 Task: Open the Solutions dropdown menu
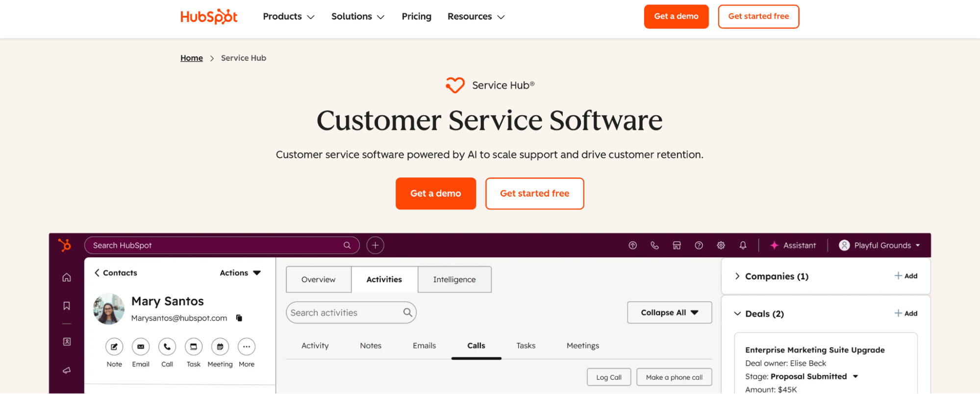tap(358, 17)
